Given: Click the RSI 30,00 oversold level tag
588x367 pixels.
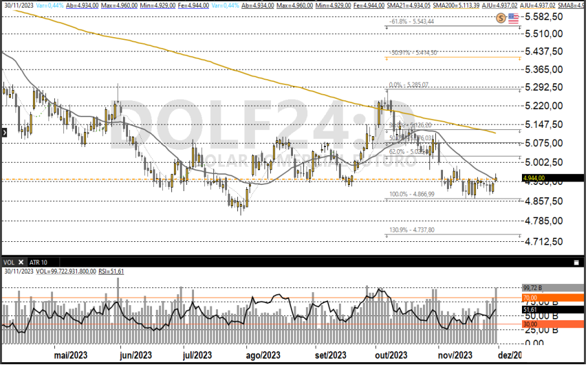Looking at the screenshot, I should (532, 324).
